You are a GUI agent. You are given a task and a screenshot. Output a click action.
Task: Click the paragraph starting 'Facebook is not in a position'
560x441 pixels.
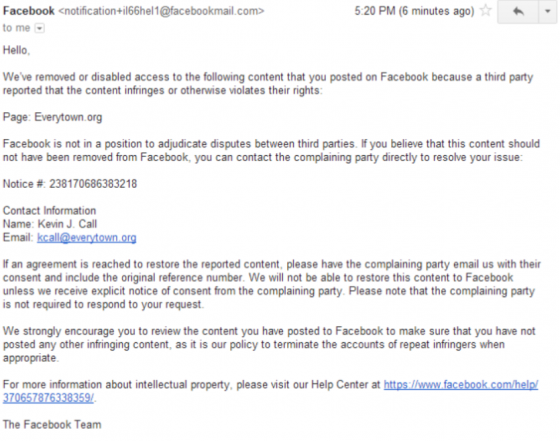[x=271, y=150]
